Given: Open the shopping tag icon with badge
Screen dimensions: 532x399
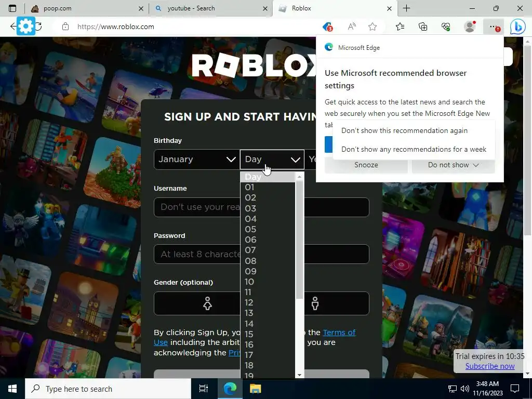Looking at the screenshot, I should pyautogui.click(x=327, y=26).
